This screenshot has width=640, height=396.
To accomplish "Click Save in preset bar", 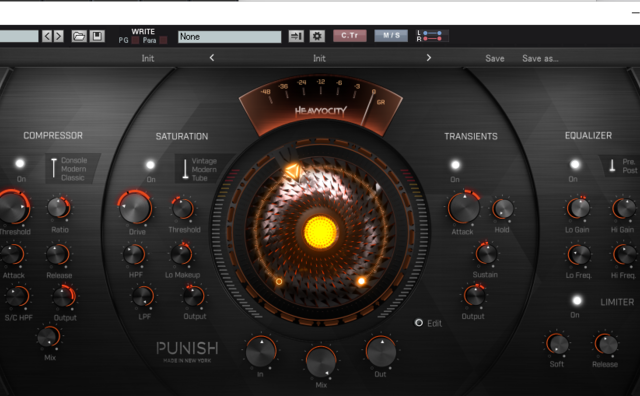I will click(495, 58).
